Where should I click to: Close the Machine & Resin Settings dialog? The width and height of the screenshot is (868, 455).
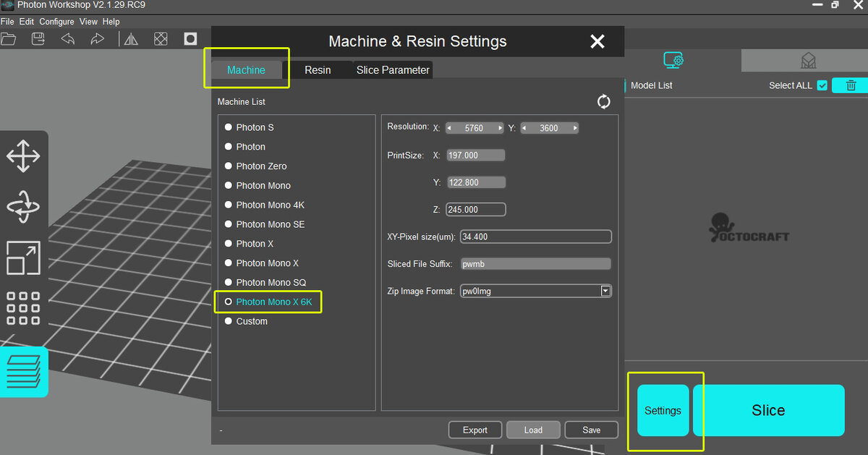pos(597,42)
